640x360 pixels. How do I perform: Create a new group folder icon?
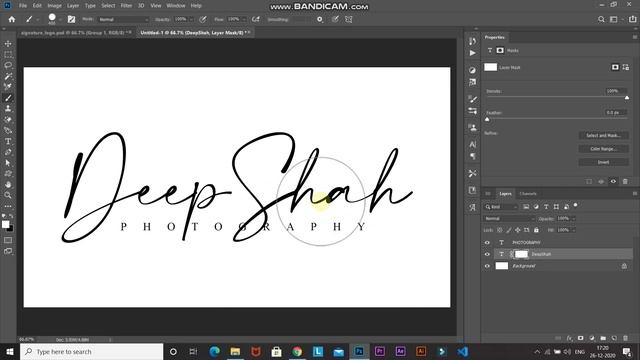(x=603, y=338)
